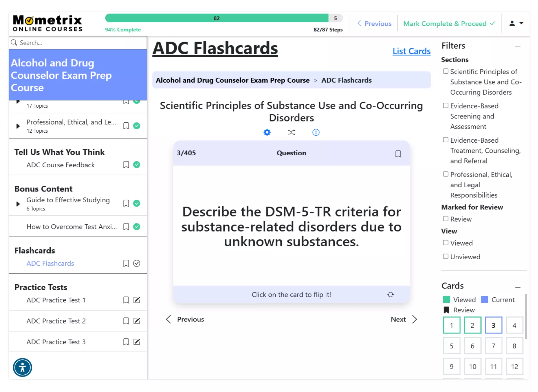The image size is (538, 392).
Task: Expand the Guide to Effective Studying section
Action: click(x=18, y=204)
